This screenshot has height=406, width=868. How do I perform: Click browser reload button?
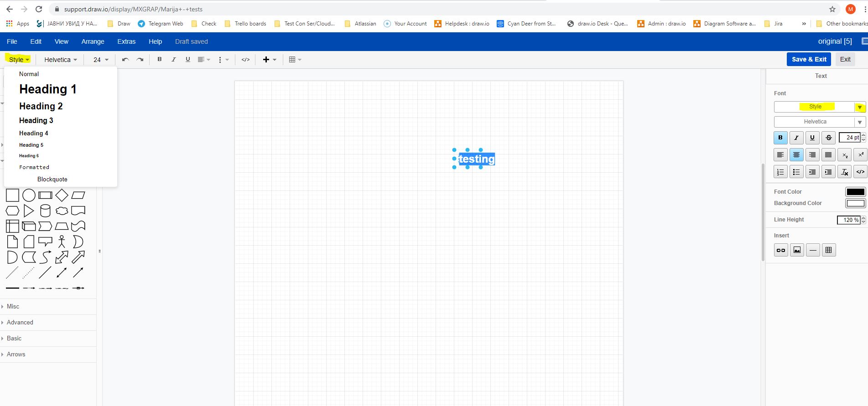click(39, 9)
